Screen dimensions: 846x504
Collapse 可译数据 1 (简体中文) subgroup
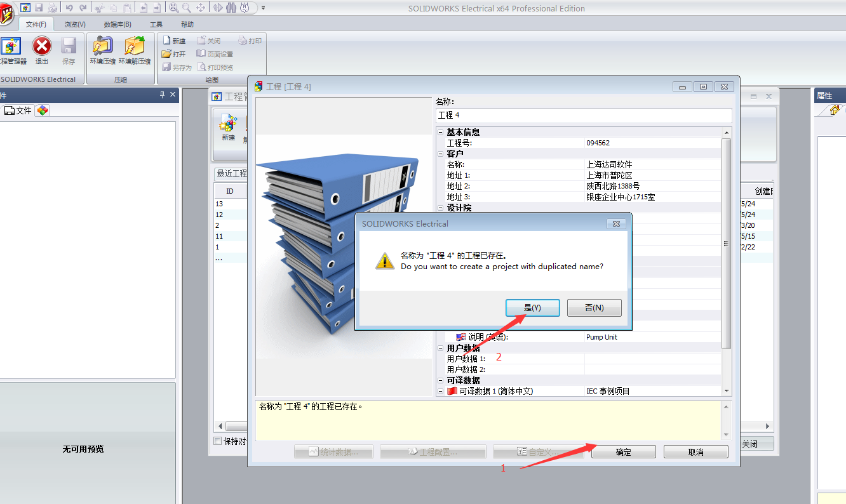pyautogui.click(x=441, y=391)
